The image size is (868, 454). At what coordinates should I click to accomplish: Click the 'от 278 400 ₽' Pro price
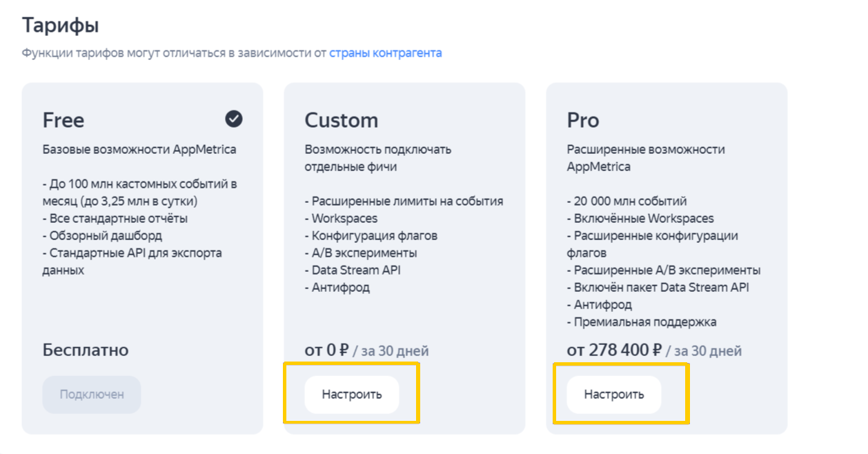point(614,351)
